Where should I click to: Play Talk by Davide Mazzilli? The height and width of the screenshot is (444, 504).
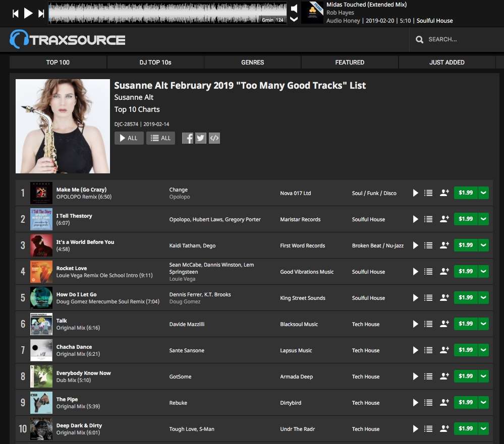tap(415, 324)
